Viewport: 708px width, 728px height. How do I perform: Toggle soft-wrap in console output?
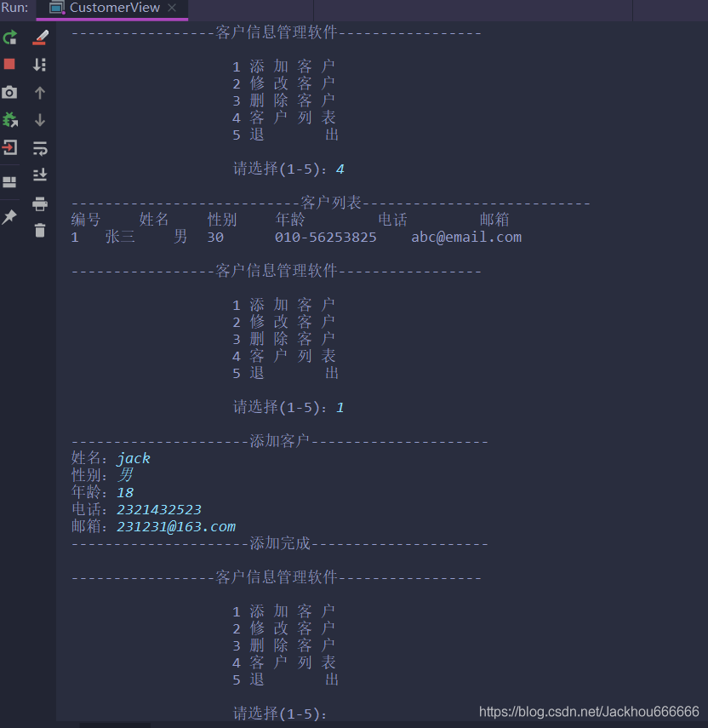40,148
